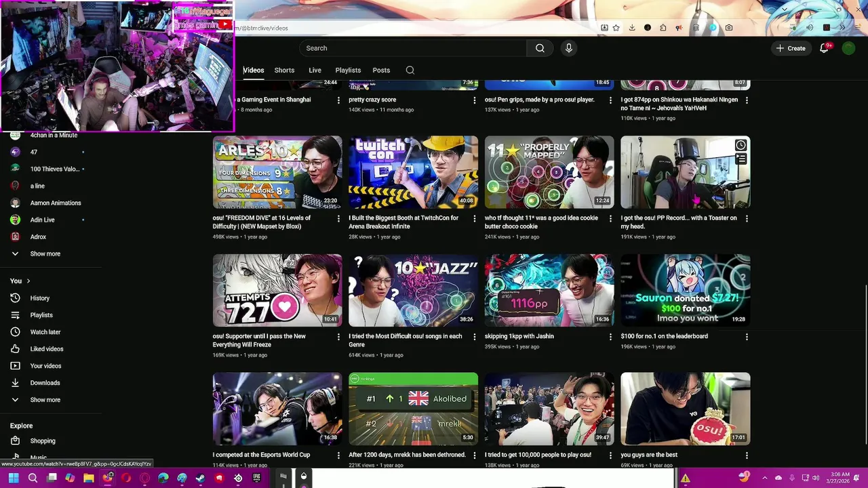Open "I got 874pp on Shinkou" title
The width and height of the screenshot is (868, 488).
coord(679,104)
